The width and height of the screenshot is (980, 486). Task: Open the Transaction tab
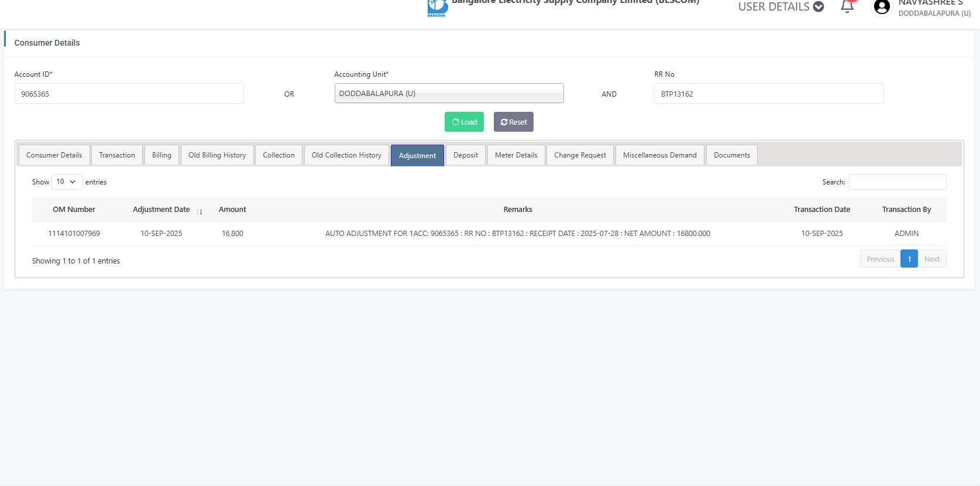tap(117, 155)
